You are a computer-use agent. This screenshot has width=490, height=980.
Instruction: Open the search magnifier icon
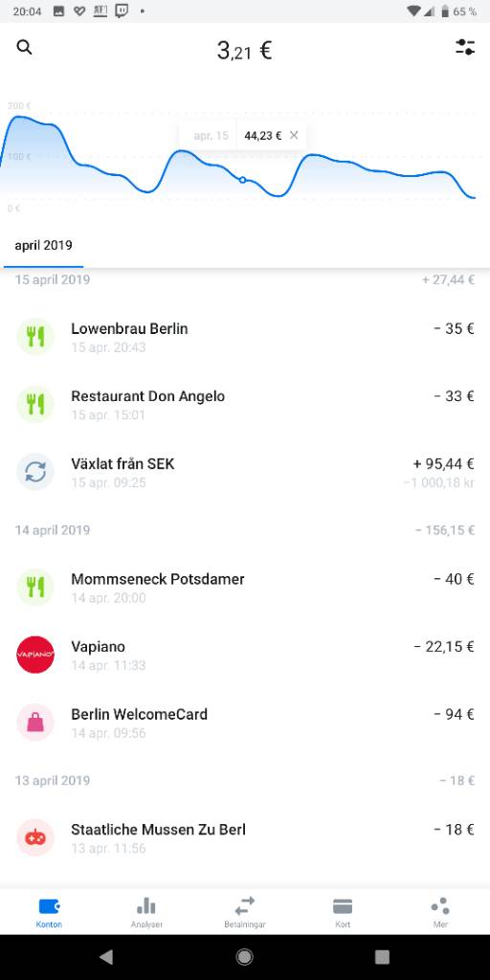[x=24, y=48]
